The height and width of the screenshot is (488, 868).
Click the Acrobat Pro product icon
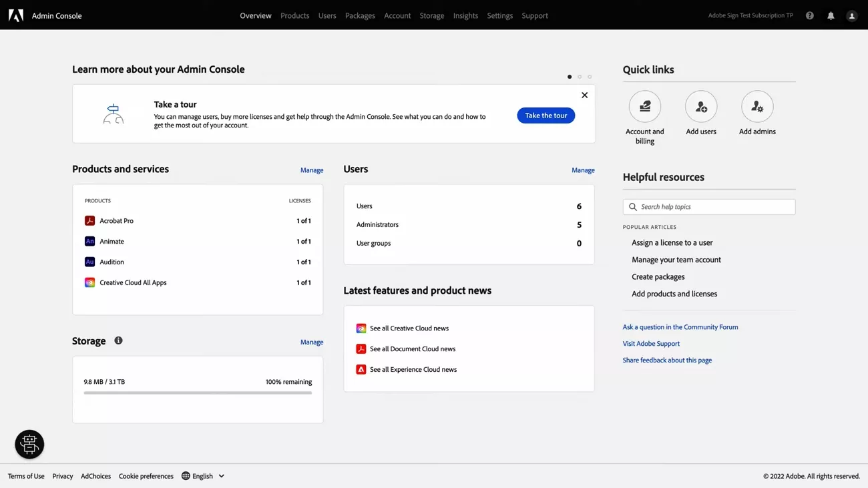tap(89, 220)
